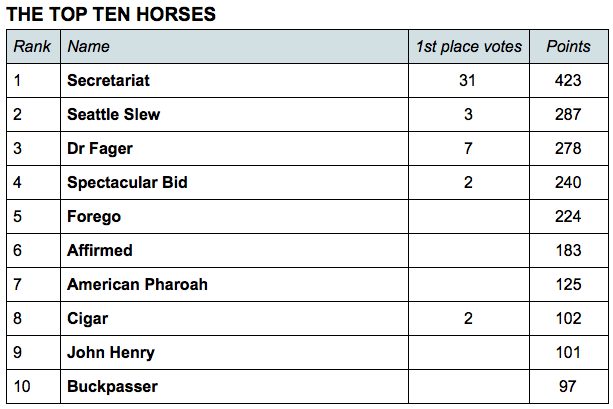This screenshot has width=613, height=409.
Task: Select the Forego name cell
Action: pos(235,217)
